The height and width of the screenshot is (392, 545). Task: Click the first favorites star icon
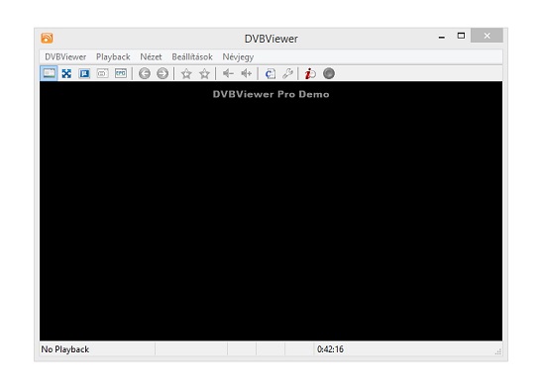[186, 73]
